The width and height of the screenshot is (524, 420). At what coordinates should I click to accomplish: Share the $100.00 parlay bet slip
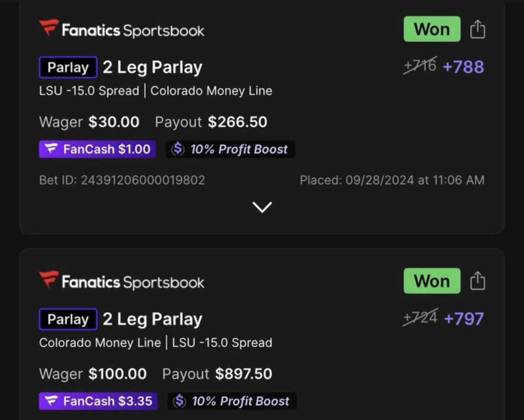tap(477, 281)
